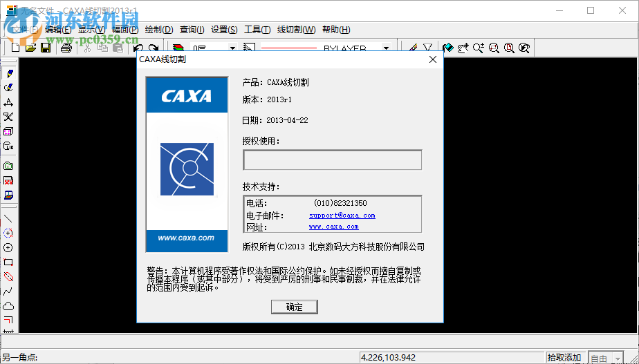This screenshot has width=639, height=364.
Task: Select the basic curve pencil tool
Action: click(8, 73)
